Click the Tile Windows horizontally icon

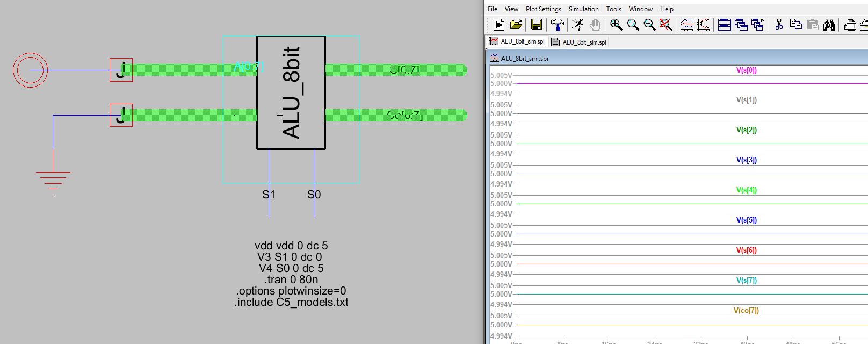(724, 25)
